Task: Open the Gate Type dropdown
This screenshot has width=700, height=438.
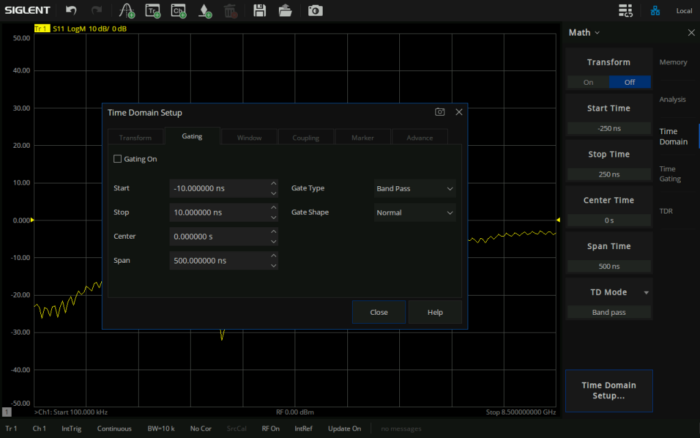Action: (x=414, y=187)
